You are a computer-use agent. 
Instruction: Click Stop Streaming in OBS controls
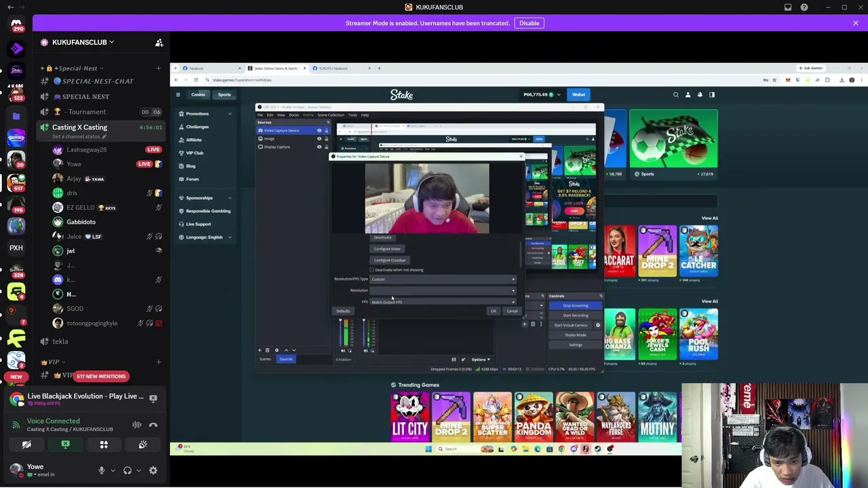(x=575, y=306)
